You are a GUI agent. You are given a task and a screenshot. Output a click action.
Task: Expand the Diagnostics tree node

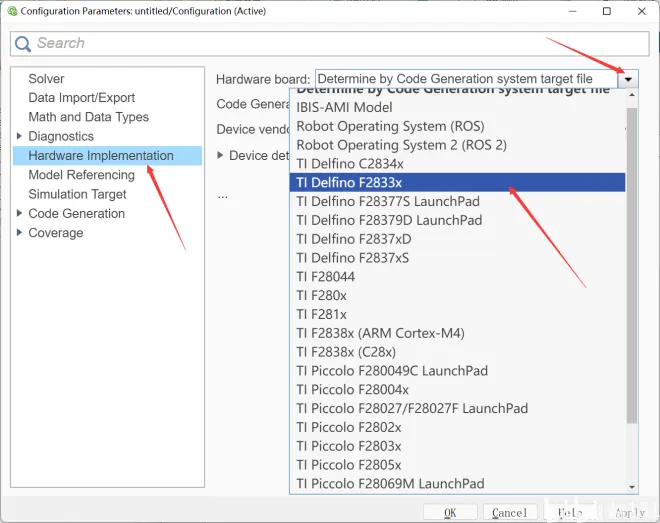[19, 136]
